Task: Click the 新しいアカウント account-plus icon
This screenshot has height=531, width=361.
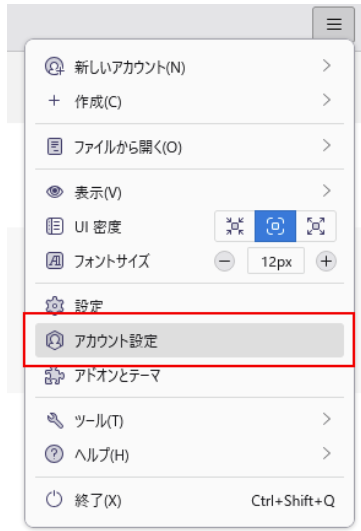Action: click(x=54, y=66)
